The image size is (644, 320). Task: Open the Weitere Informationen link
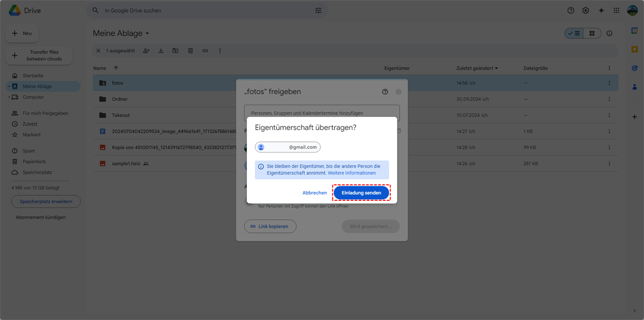tap(352, 173)
